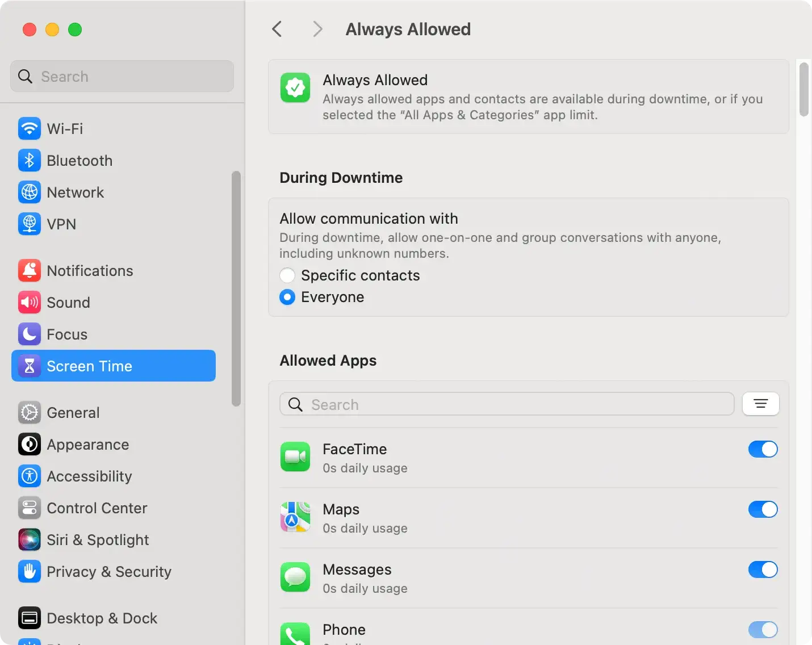Click the Siri & Spotlight icon
Screen dimensions: 812x645
pyautogui.click(x=29, y=540)
